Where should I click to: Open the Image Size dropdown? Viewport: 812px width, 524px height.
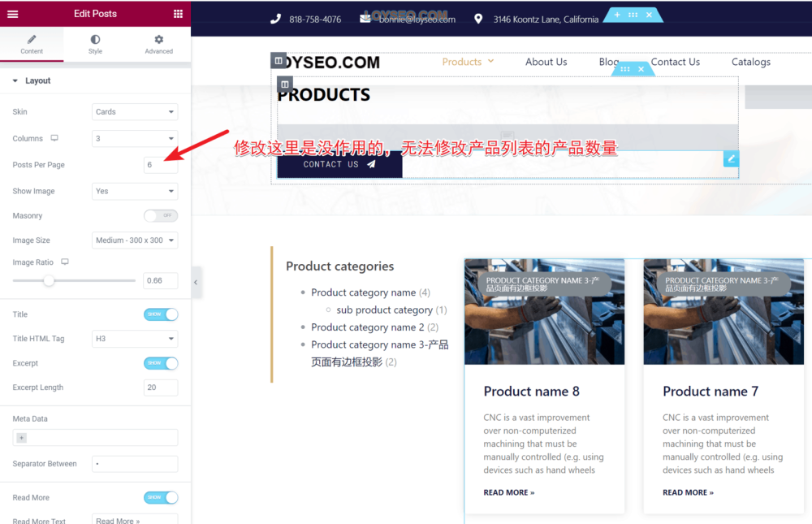pos(135,240)
